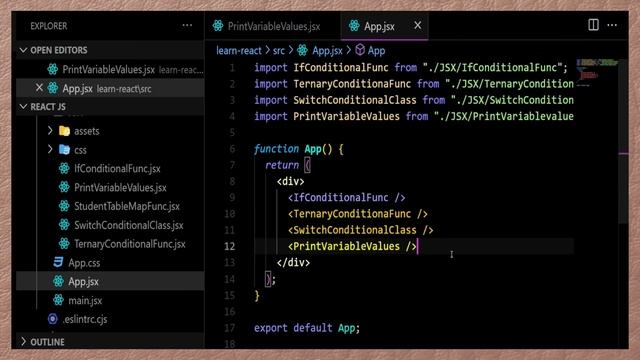Image resolution: width=640 pixels, height=360 pixels.
Task: Click line number 12 in gutter
Action: [230, 247]
